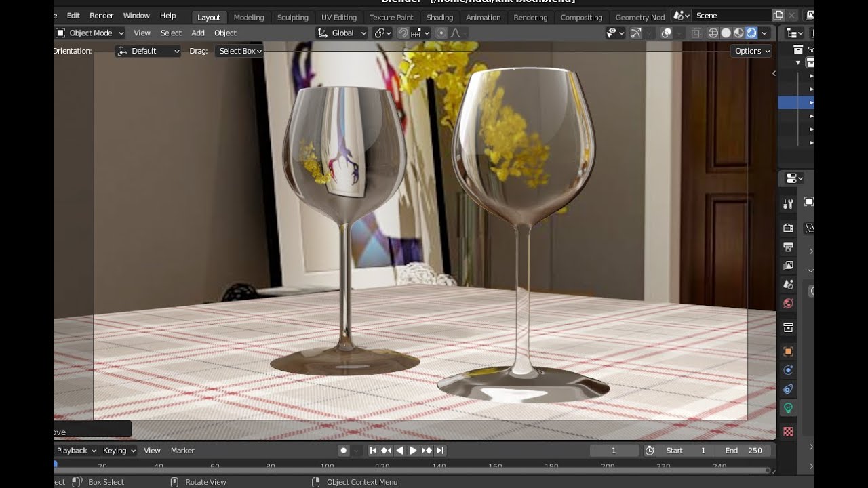Open the Collection properties tab
Screen dimensions: 868x488
[788, 328]
